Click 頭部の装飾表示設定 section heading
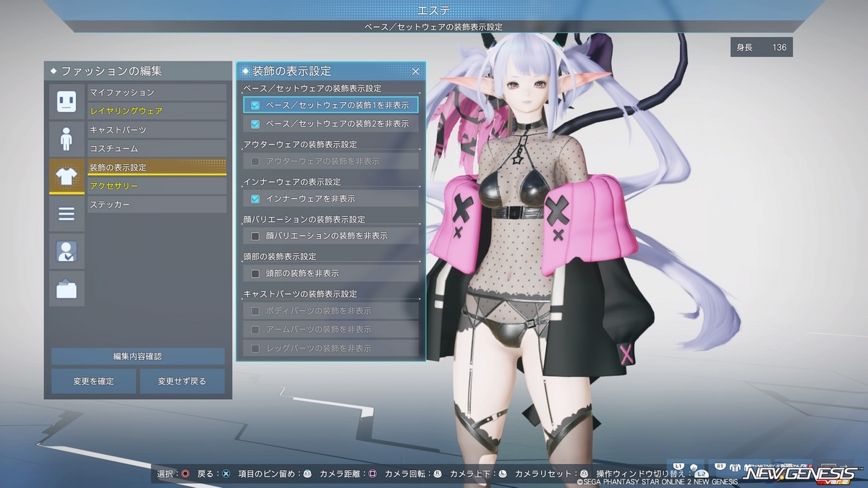This screenshot has width=868, height=488. click(x=281, y=257)
